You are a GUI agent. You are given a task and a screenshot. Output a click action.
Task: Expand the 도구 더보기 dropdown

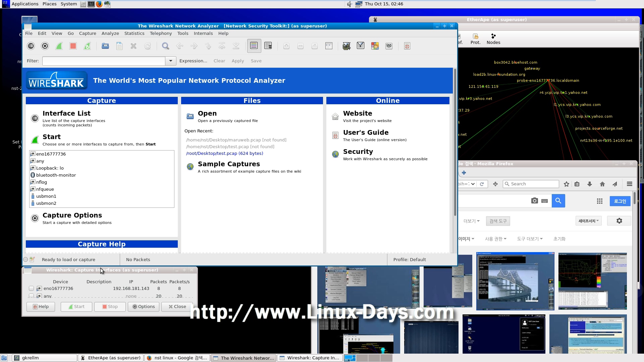pyautogui.click(x=530, y=239)
